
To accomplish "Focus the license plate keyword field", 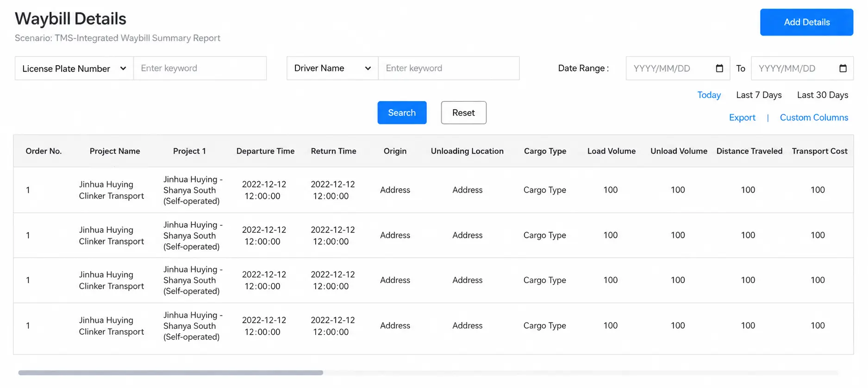I will 200,68.
